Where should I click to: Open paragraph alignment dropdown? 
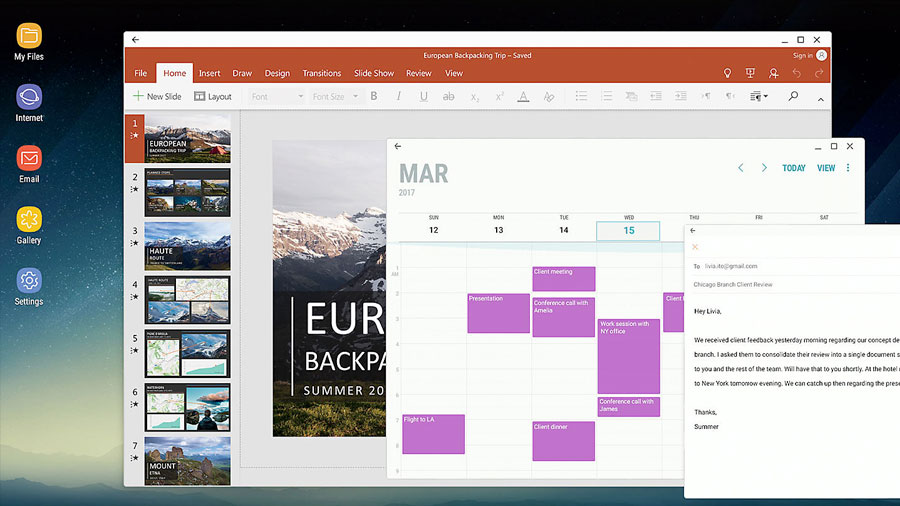tap(758, 96)
